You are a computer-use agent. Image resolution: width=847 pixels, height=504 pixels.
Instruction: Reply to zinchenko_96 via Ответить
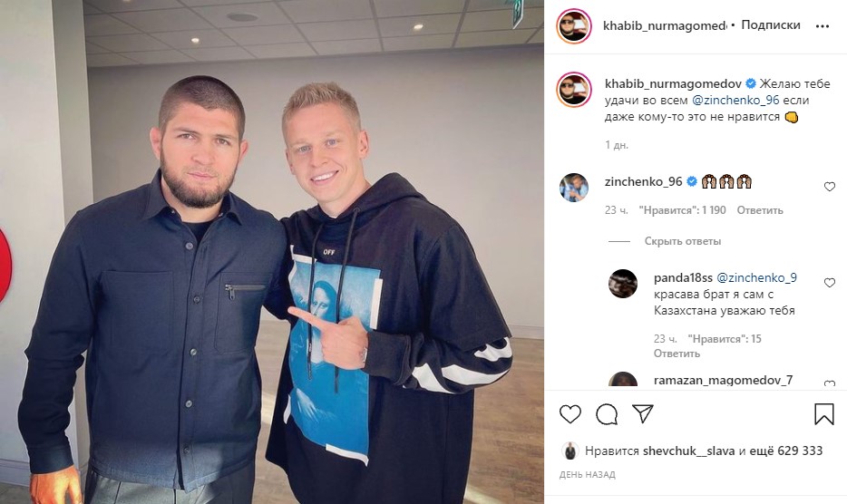click(x=760, y=210)
